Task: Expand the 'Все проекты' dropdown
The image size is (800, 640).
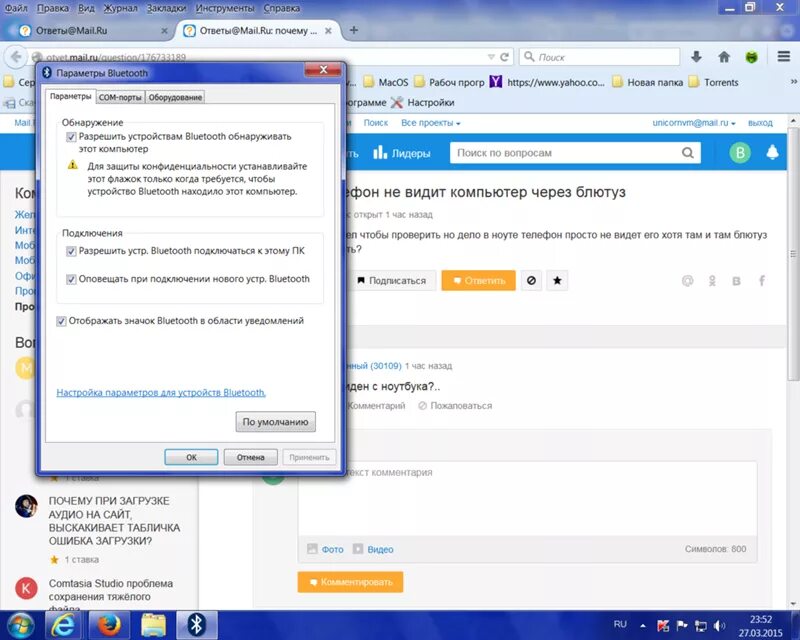Action: (x=431, y=123)
